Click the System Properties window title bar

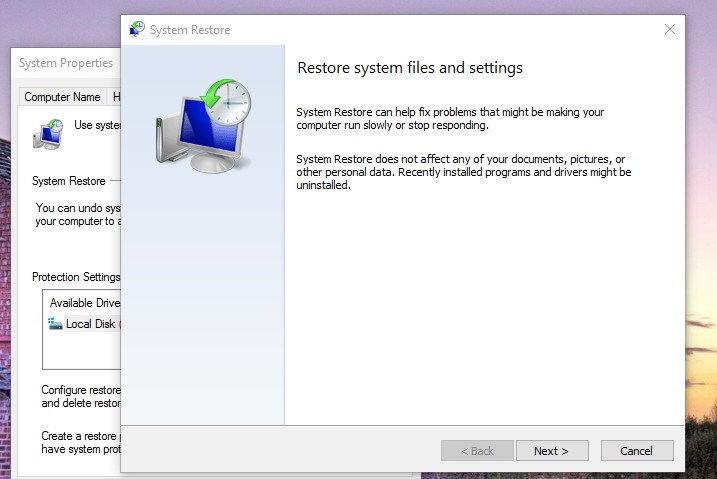66,63
